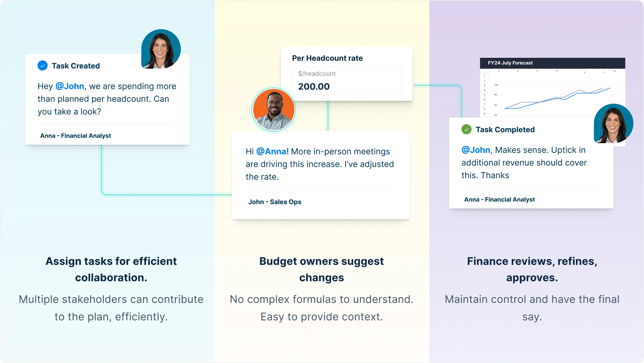Click the @Anna! mention in John's reply
Image resolution: width=644 pixels, height=363 pixels.
point(272,151)
